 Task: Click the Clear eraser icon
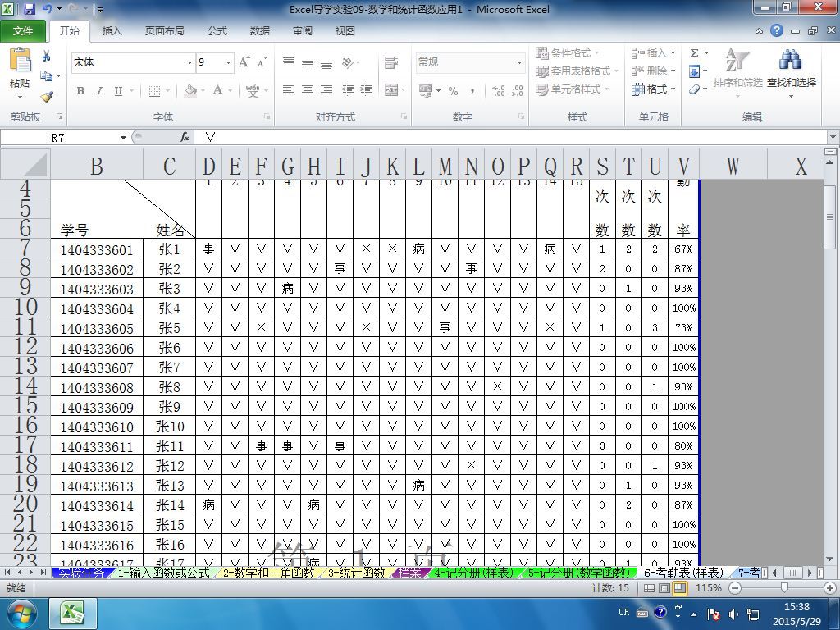pos(694,89)
